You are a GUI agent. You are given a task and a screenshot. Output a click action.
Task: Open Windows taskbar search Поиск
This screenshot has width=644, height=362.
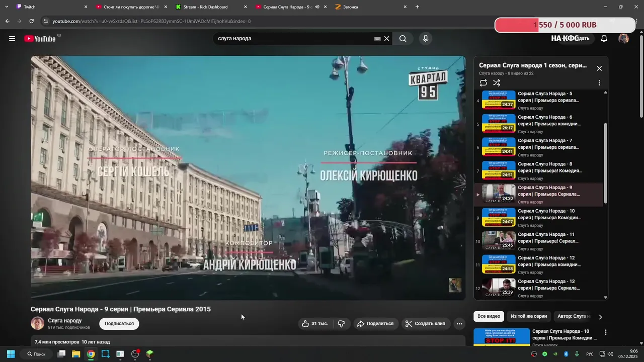pos(36,354)
